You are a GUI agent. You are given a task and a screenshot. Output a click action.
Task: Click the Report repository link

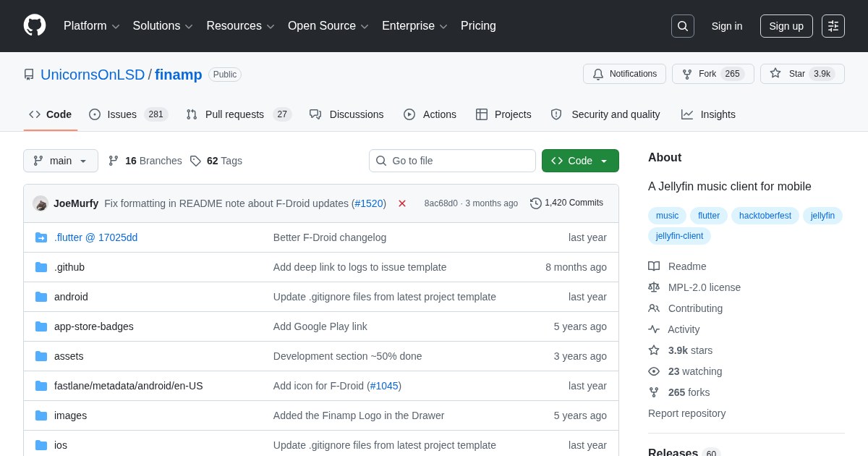(x=686, y=413)
